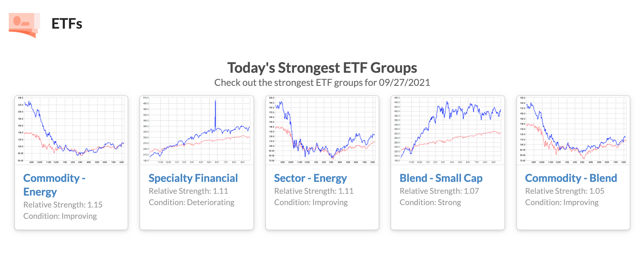Image resolution: width=644 pixels, height=254 pixels.
Task: Click the Condition: Strong label
Action: [430, 202]
